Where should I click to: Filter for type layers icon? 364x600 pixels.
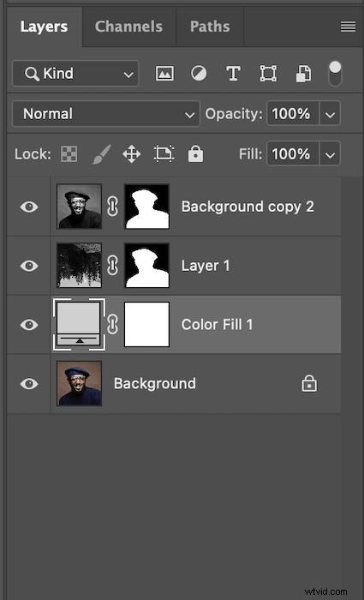233,73
